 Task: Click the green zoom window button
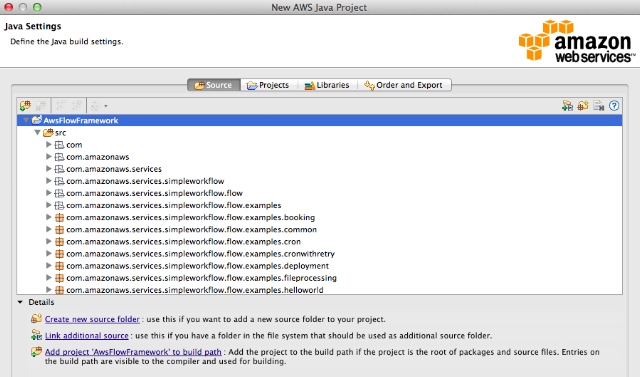[x=37, y=7]
